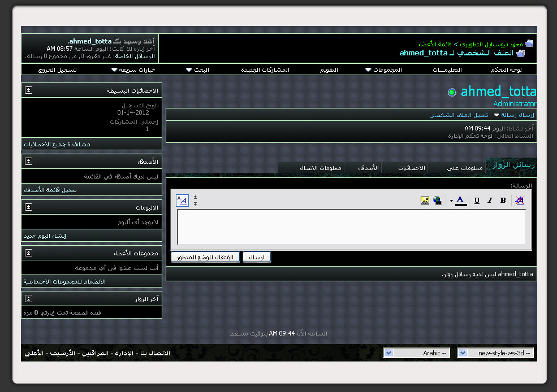Click the text color swatch letter A
Image resolution: width=557 pixels, height=392 pixels.
click(x=461, y=201)
